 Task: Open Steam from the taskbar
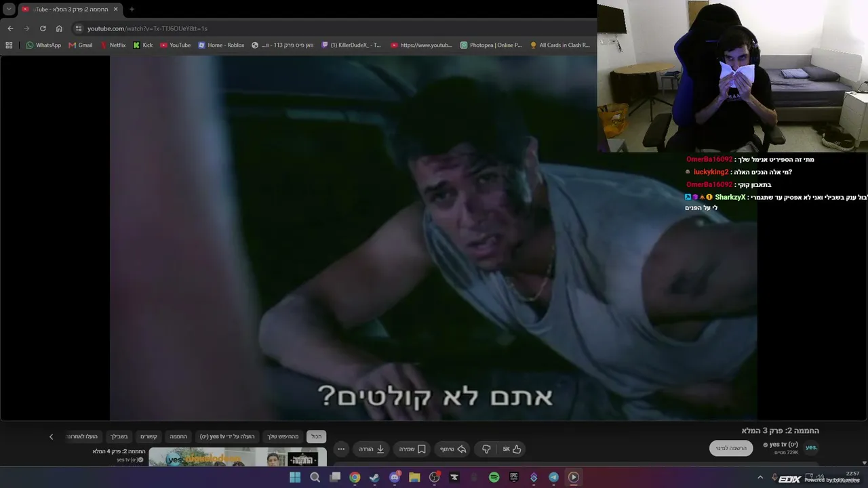(374, 477)
